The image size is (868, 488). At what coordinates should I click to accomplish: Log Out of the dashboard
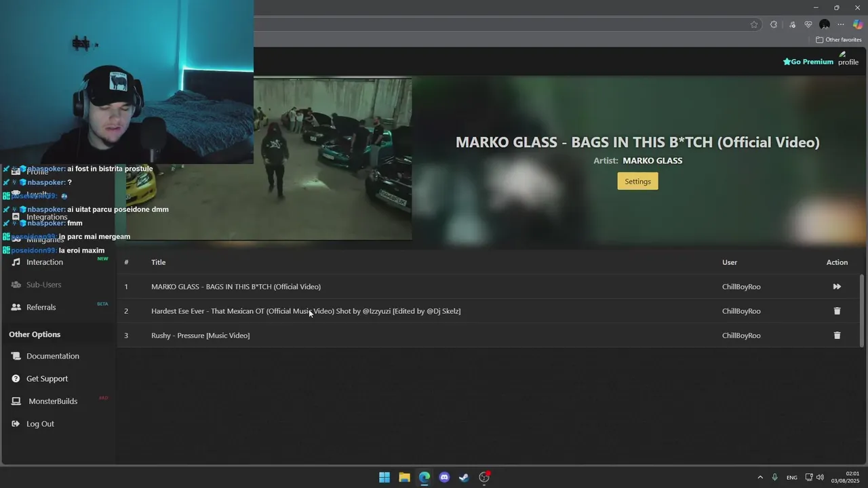40,424
